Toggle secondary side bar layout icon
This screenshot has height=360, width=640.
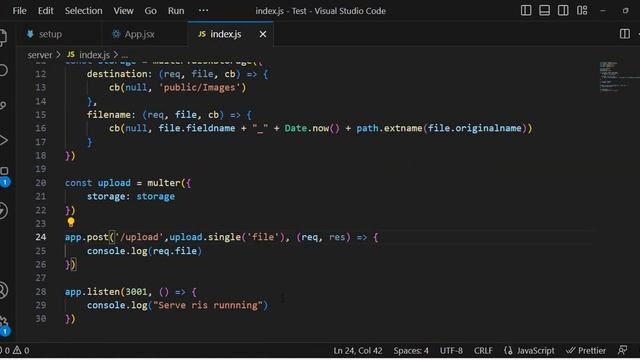[x=563, y=11]
